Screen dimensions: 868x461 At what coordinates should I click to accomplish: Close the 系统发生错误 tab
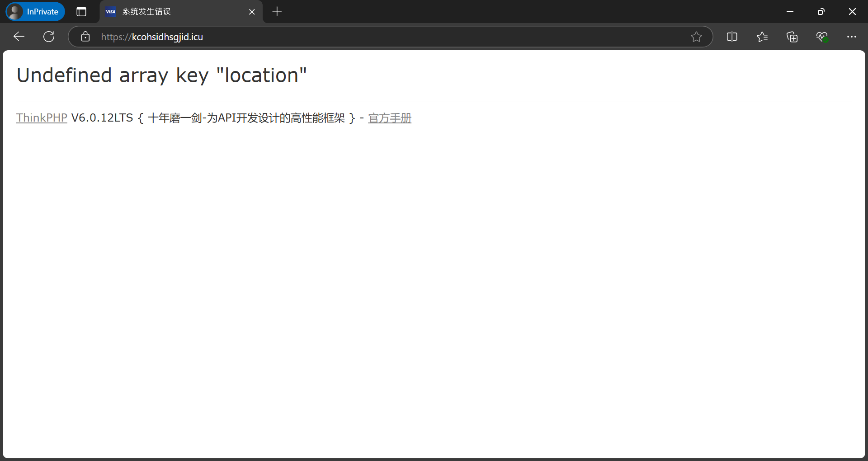click(252, 12)
